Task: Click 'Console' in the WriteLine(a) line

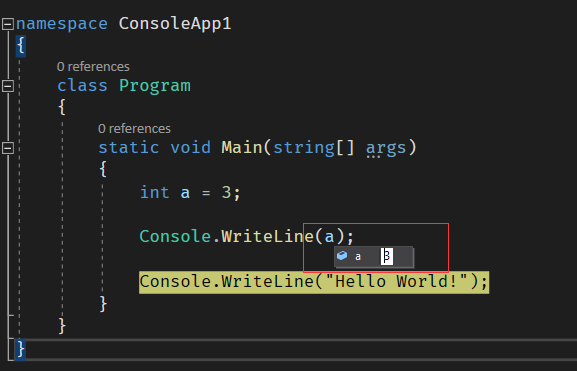Action: (175, 236)
